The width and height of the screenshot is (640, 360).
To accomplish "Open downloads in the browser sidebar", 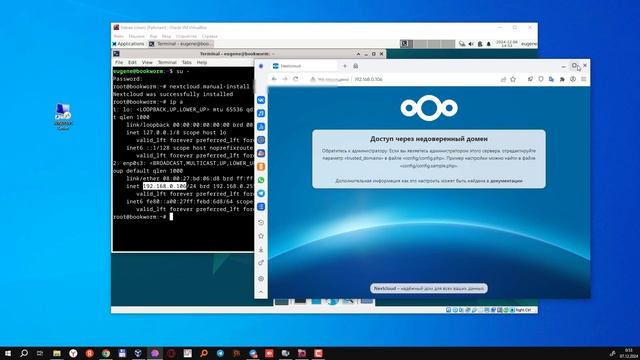I will (x=261, y=249).
